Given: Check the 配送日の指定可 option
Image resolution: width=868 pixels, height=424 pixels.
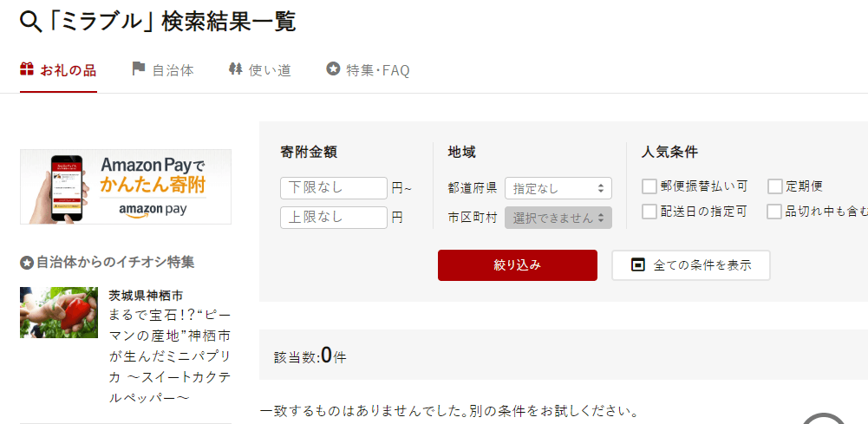Looking at the screenshot, I should click(649, 212).
